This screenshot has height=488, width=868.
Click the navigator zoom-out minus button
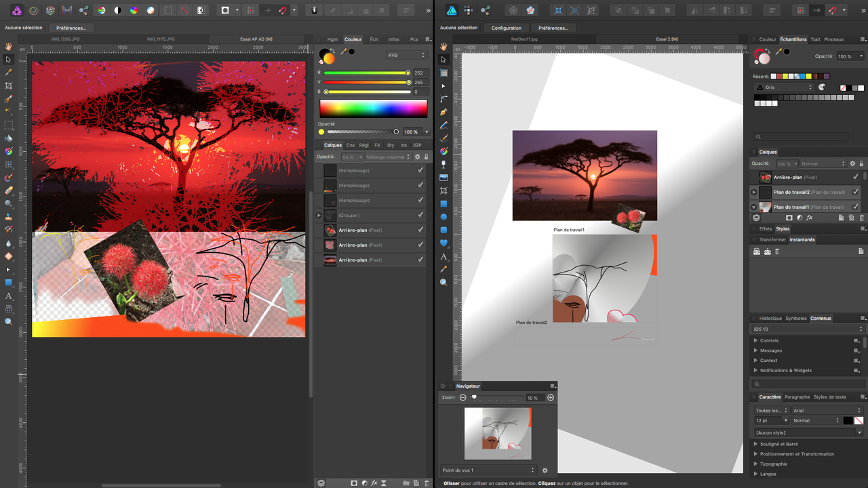coord(462,398)
